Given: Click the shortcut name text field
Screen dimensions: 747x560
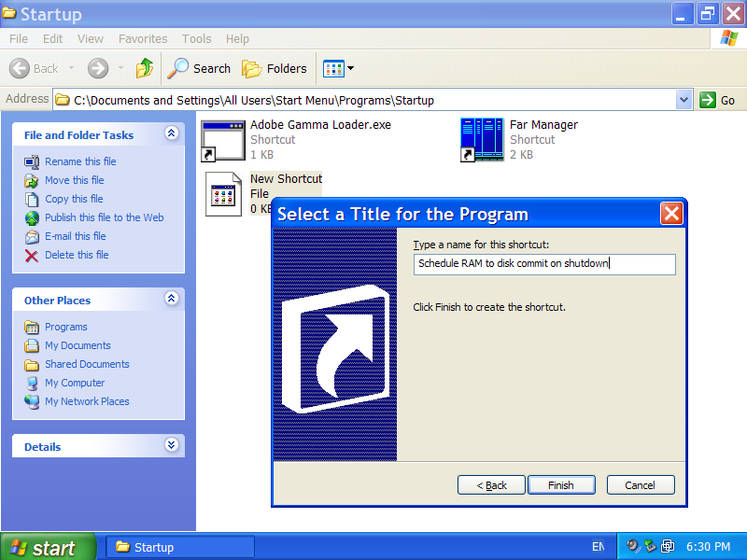Looking at the screenshot, I should (x=544, y=264).
